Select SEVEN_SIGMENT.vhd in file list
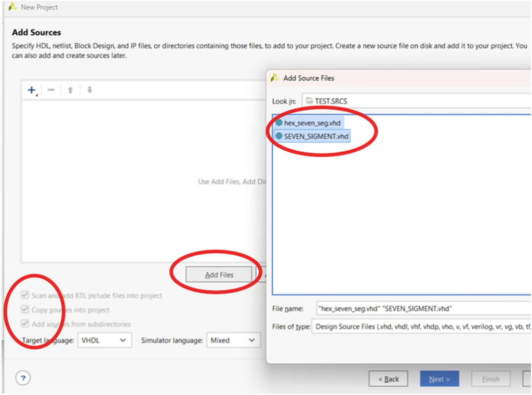Viewport: 532px width, 395px height. click(x=316, y=136)
